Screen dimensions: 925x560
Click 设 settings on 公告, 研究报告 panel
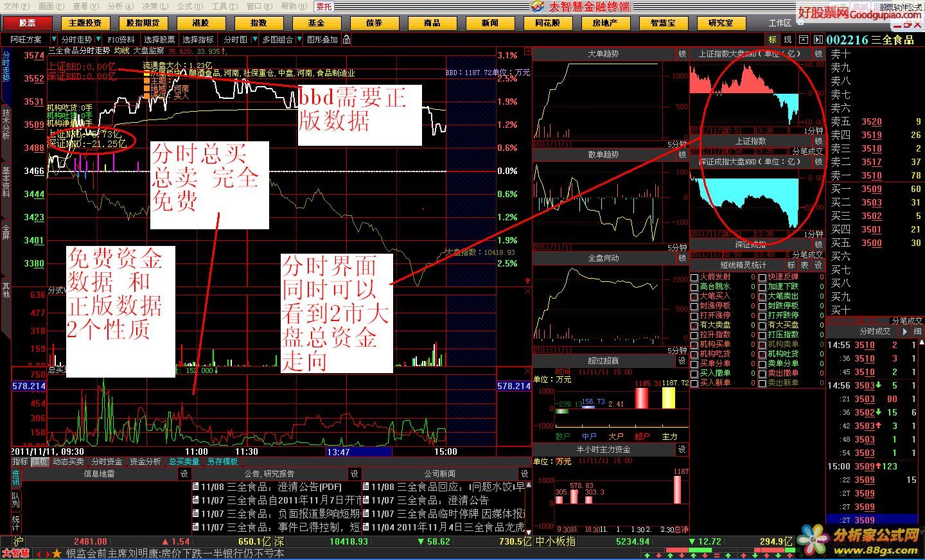354,474
